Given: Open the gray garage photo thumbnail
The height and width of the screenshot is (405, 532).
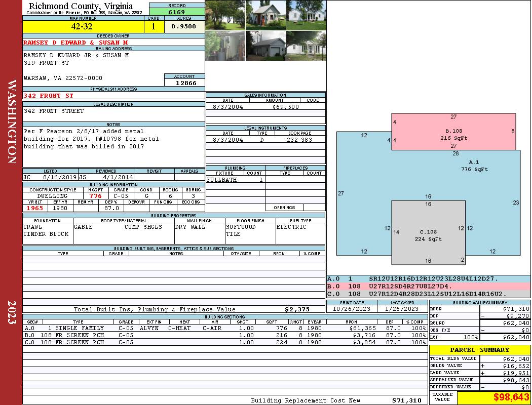Looking at the screenshot, I should click(265, 46).
